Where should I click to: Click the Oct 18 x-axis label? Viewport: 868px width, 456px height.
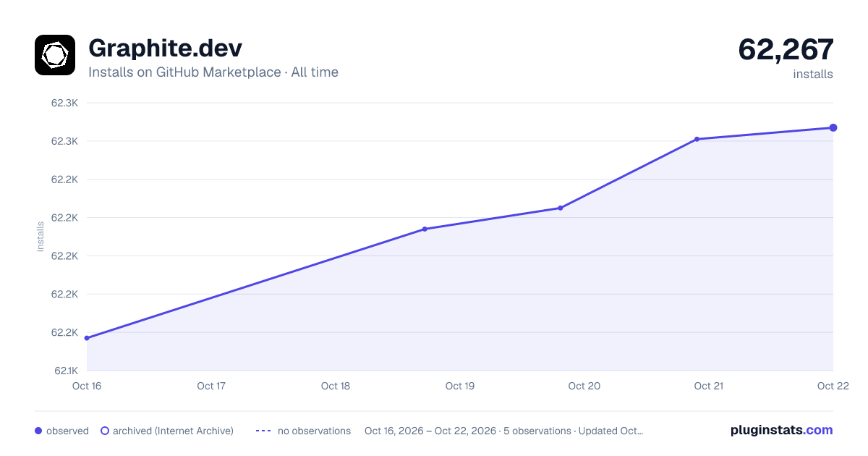[336, 386]
